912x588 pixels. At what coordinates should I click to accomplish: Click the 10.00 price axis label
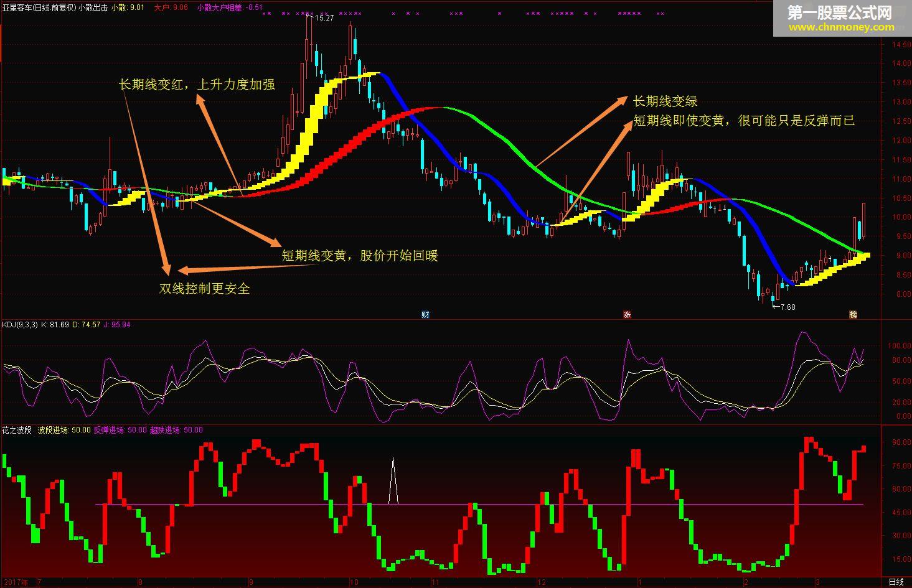coord(901,217)
